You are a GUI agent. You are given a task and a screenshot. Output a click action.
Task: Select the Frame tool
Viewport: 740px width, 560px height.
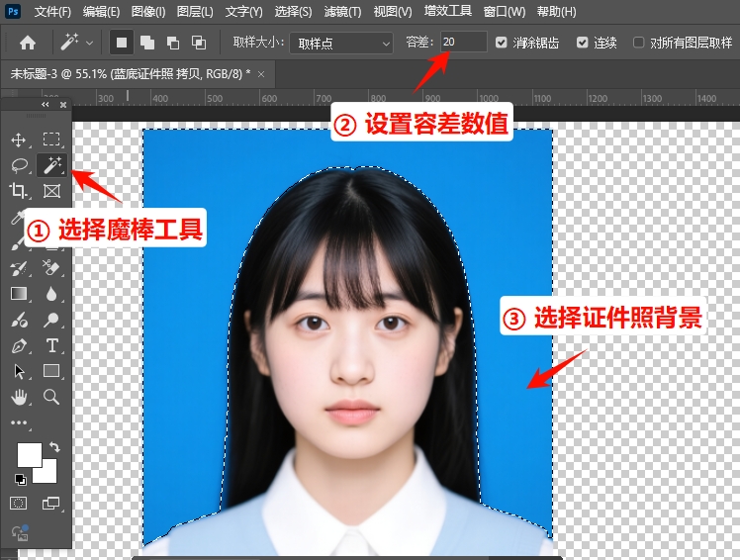[51, 191]
